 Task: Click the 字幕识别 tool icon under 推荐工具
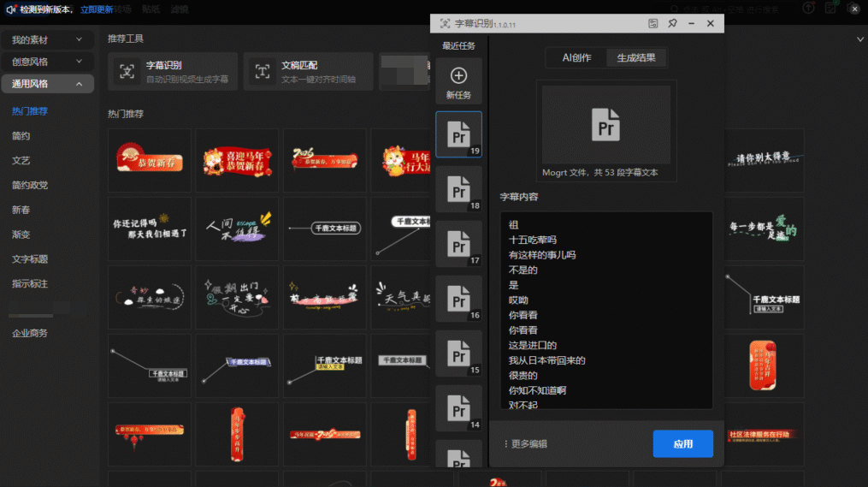tap(127, 72)
